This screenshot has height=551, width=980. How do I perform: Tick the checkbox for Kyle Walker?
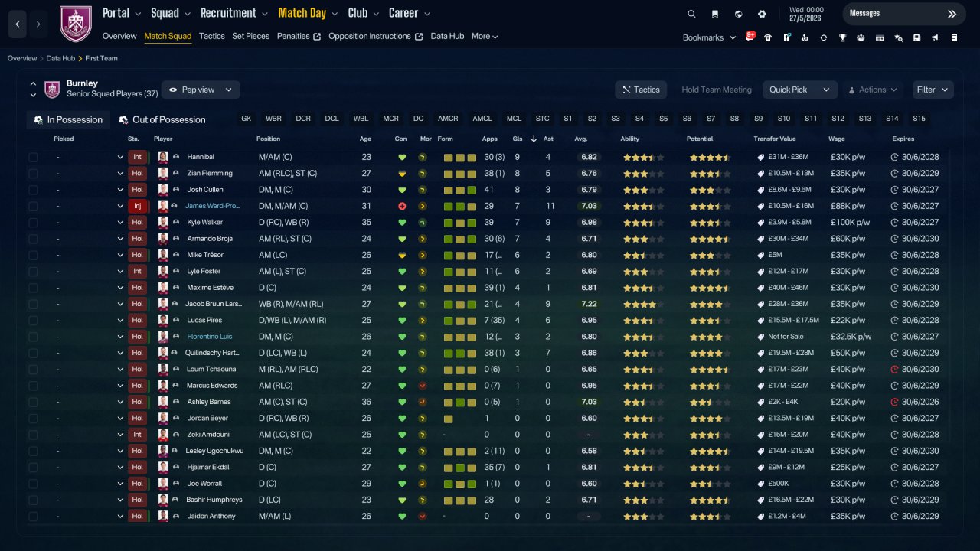33,222
